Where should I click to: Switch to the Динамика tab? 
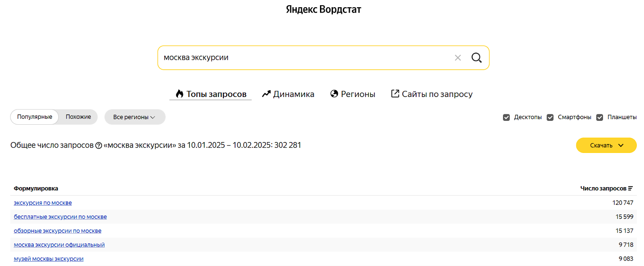pos(293,94)
